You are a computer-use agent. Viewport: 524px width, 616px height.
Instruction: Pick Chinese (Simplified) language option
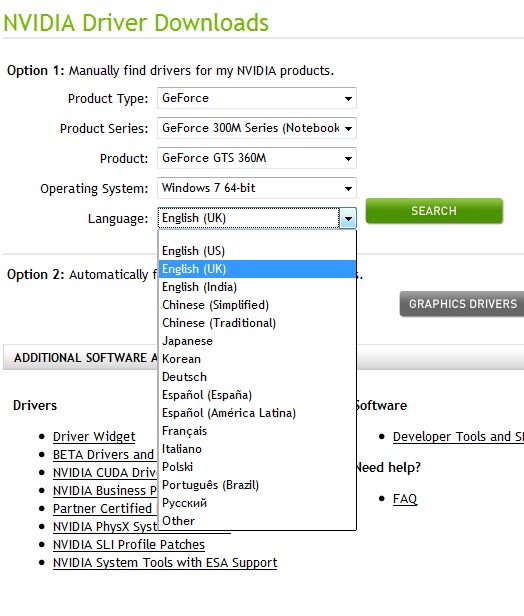point(257,305)
